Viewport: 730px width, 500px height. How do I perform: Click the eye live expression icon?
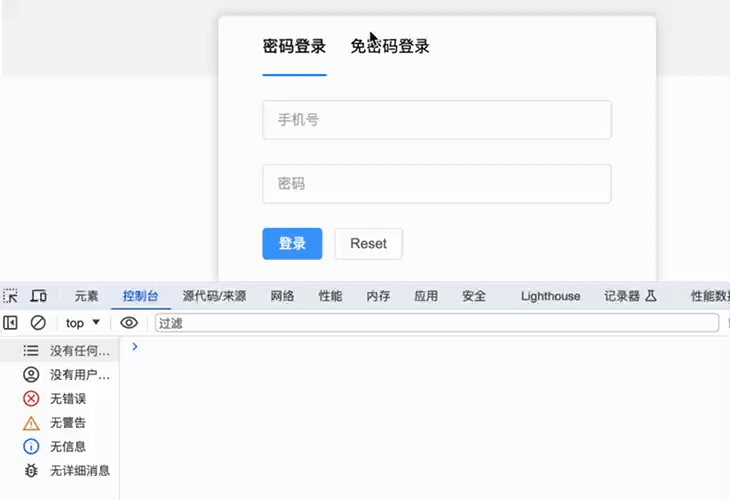pyautogui.click(x=129, y=323)
